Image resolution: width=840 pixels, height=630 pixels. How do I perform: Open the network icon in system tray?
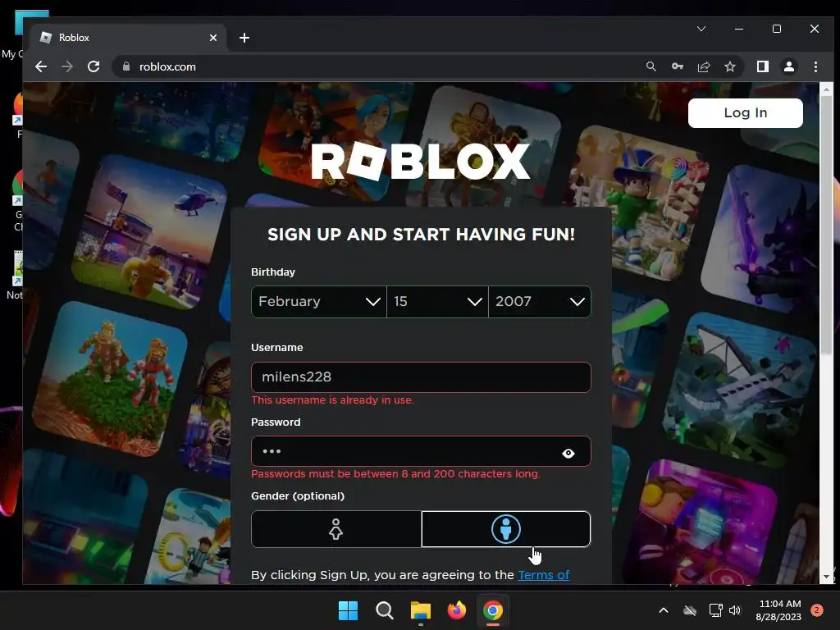pos(715,610)
